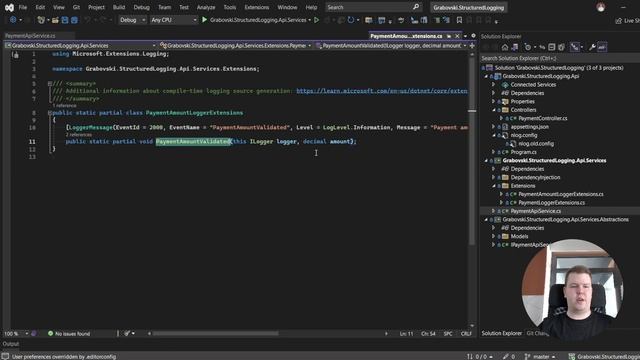Open the project scope navigation dropdown
This screenshot has width=640, height=360.
(153, 46)
